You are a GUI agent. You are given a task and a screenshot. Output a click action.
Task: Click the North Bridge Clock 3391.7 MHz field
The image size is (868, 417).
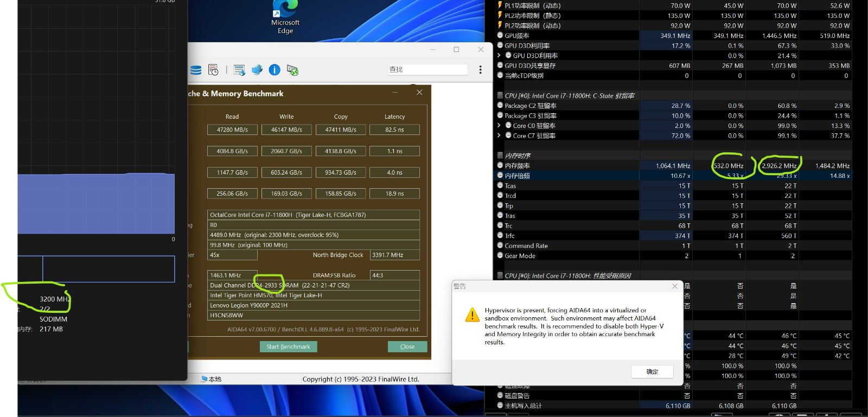tap(394, 255)
